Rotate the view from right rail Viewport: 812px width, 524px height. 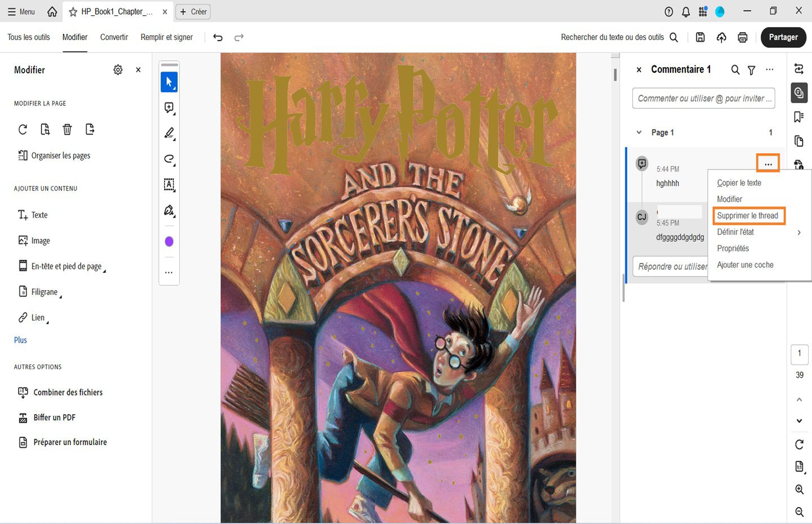pos(799,445)
